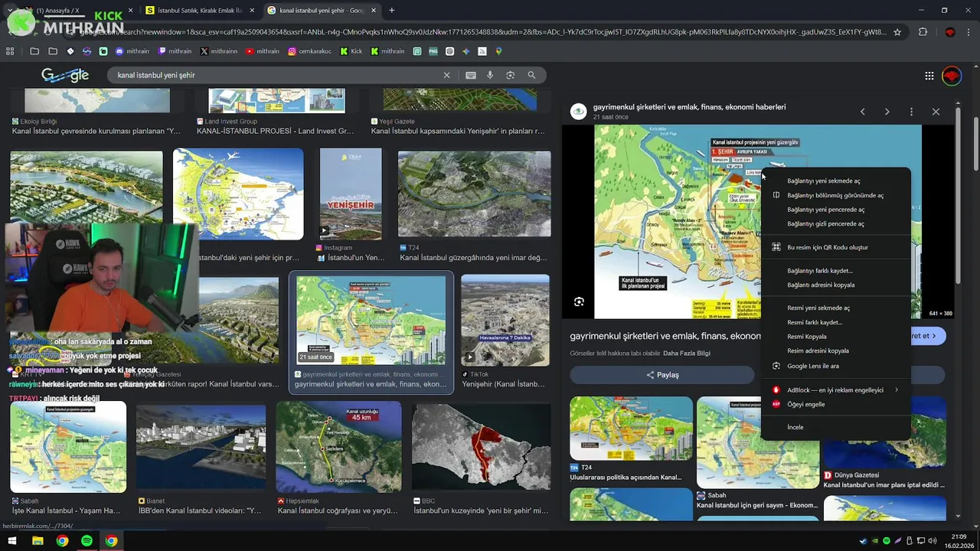Open Instagram Yenişehir poster thumbnail
This screenshot has width=980, height=551.
coord(351,194)
